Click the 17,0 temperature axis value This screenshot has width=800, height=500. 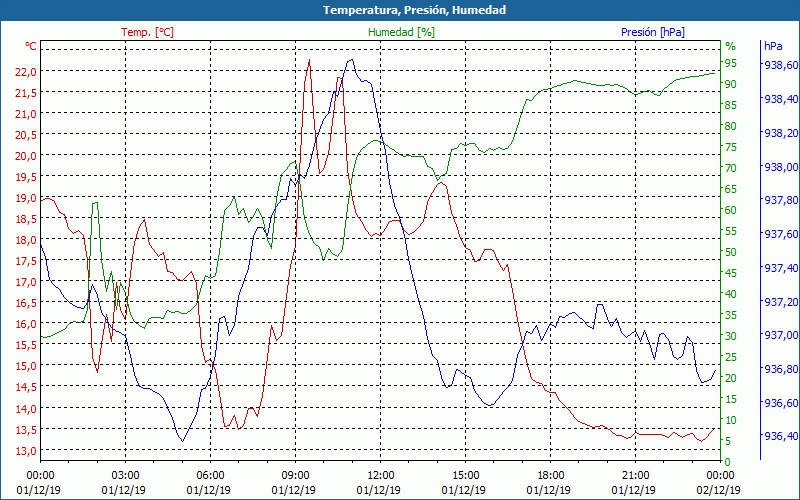click(26, 282)
